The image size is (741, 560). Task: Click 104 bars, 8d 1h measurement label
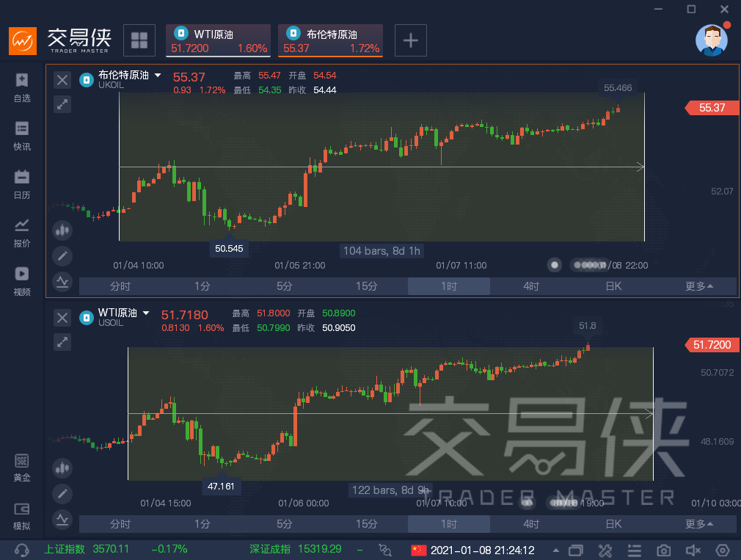pyautogui.click(x=382, y=251)
